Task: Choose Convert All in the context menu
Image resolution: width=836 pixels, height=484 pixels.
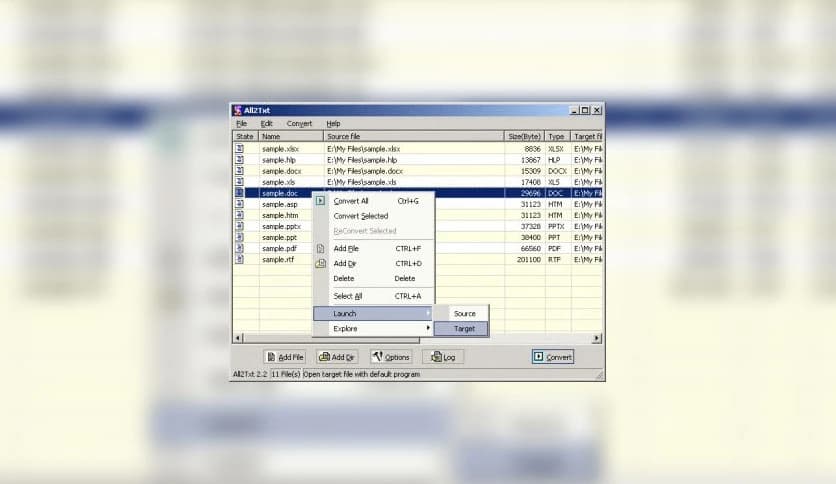Action: tap(373, 201)
